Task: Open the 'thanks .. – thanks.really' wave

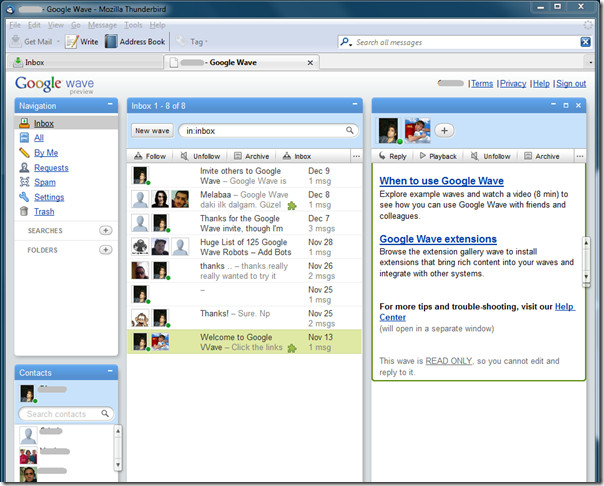Action: click(245, 271)
